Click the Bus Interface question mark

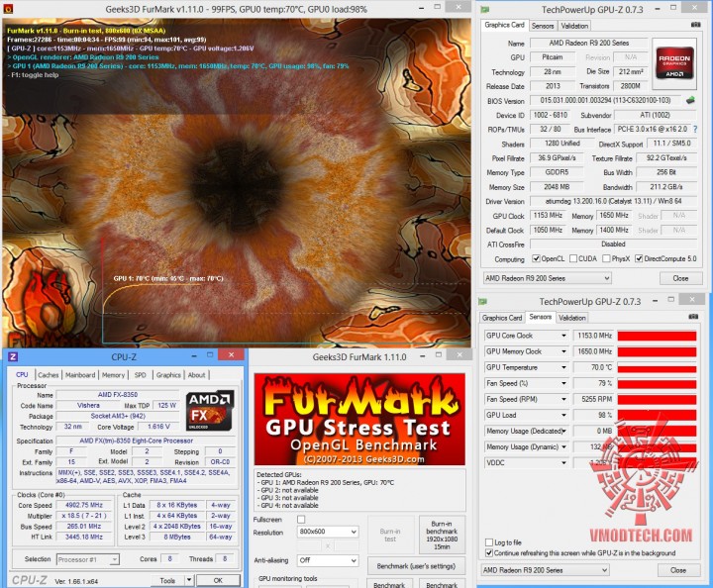click(695, 130)
